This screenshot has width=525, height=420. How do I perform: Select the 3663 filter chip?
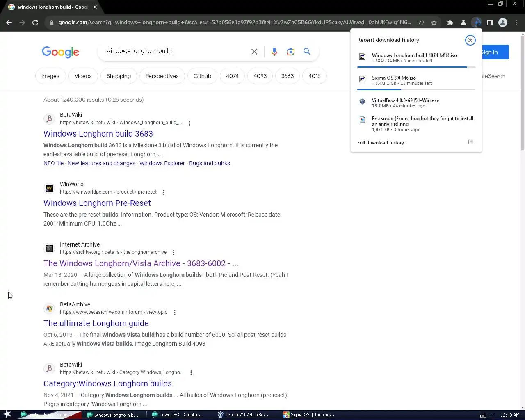click(x=288, y=76)
